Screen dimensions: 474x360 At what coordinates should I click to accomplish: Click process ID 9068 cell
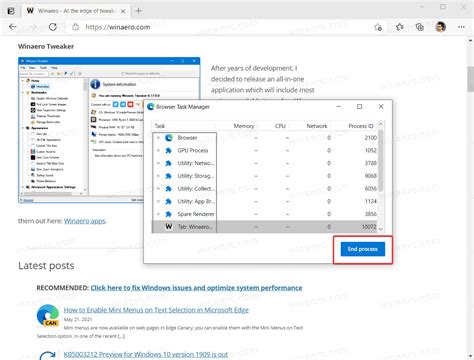point(370,176)
